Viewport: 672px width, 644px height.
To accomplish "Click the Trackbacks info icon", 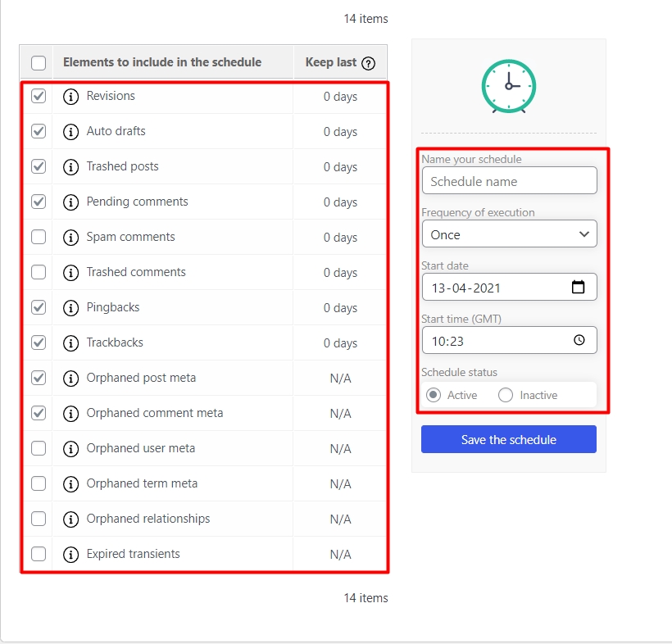I will [x=70, y=342].
